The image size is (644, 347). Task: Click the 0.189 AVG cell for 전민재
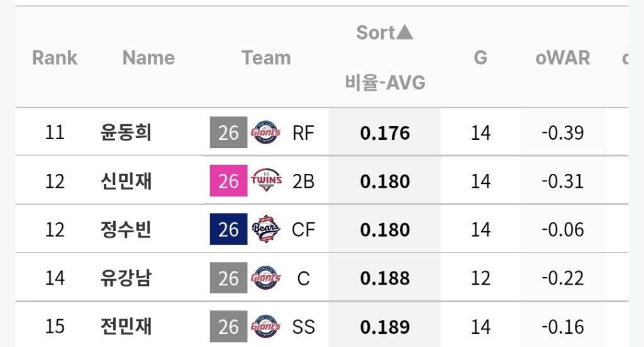coord(385,326)
